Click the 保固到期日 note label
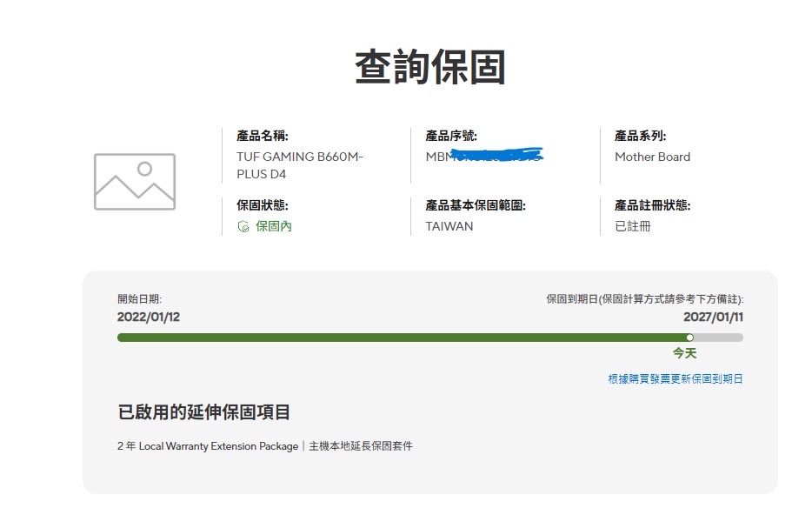This screenshot has height=515, width=812. pos(645,299)
